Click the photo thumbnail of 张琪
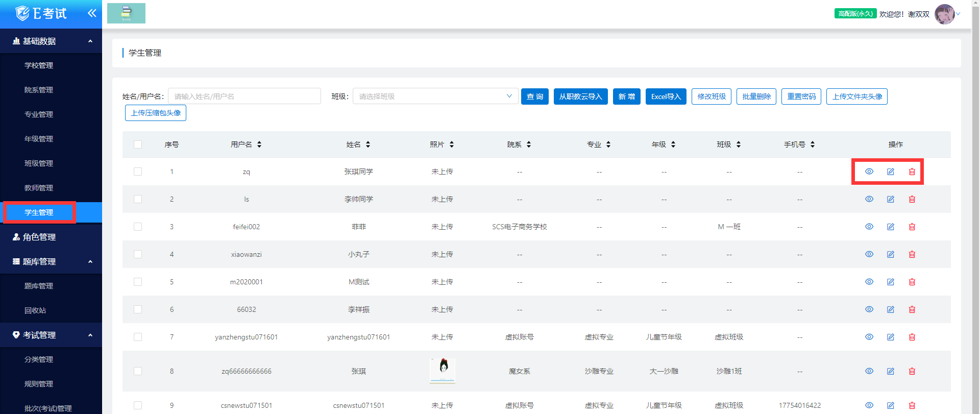This screenshot has height=414, width=980. (x=443, y=371)
